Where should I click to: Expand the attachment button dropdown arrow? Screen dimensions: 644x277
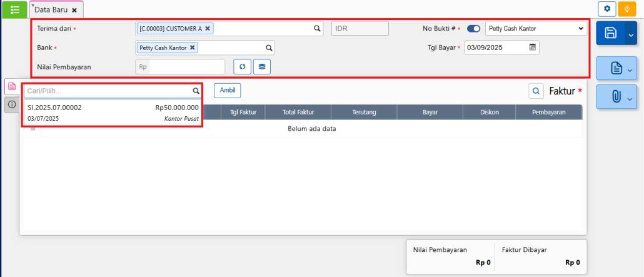[630, 98]
